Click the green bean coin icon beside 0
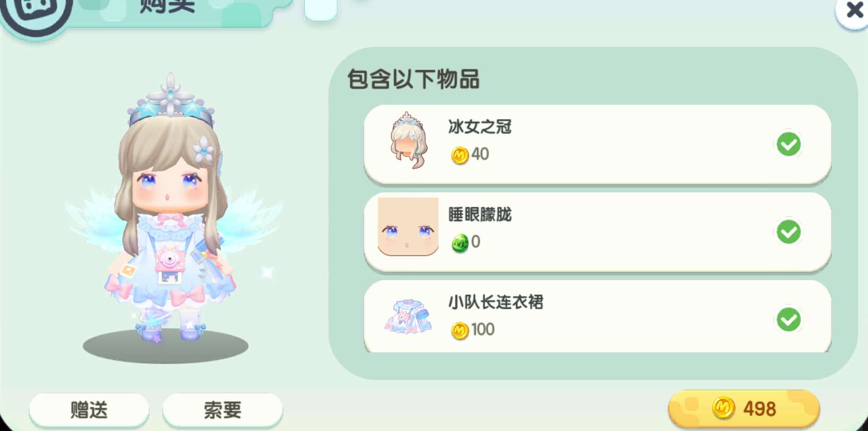Image resolution: width=868 pixels, height=431 pixels. point(460,243)
